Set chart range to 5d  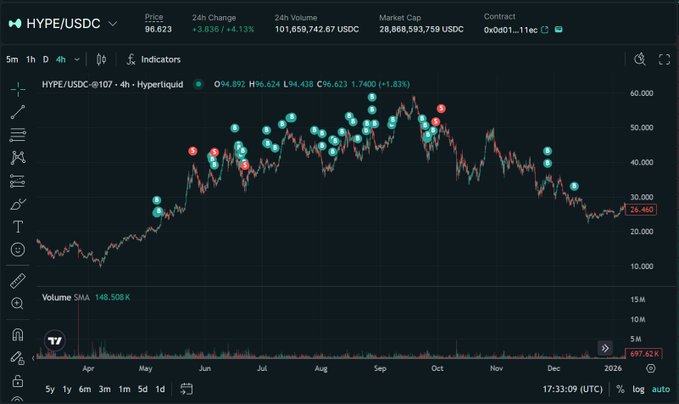click(x=142, y=389)
